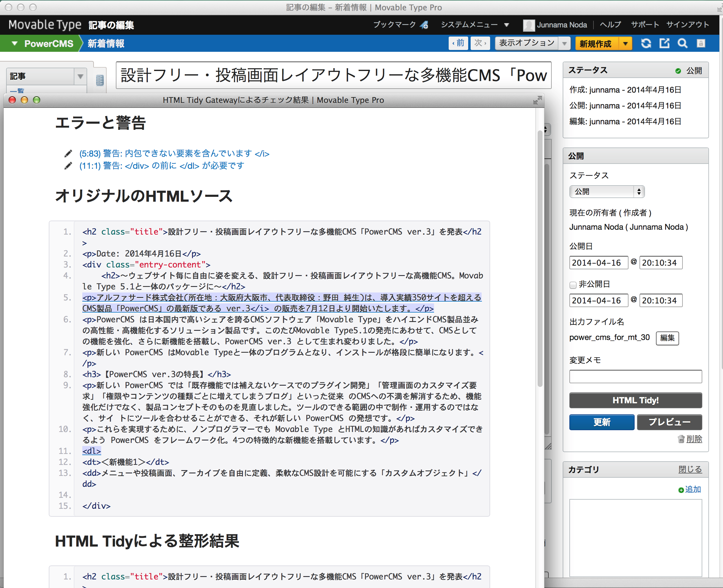Open the external view site icon
The width and height of the screenshot is (723, 588).
click(664, 43)
